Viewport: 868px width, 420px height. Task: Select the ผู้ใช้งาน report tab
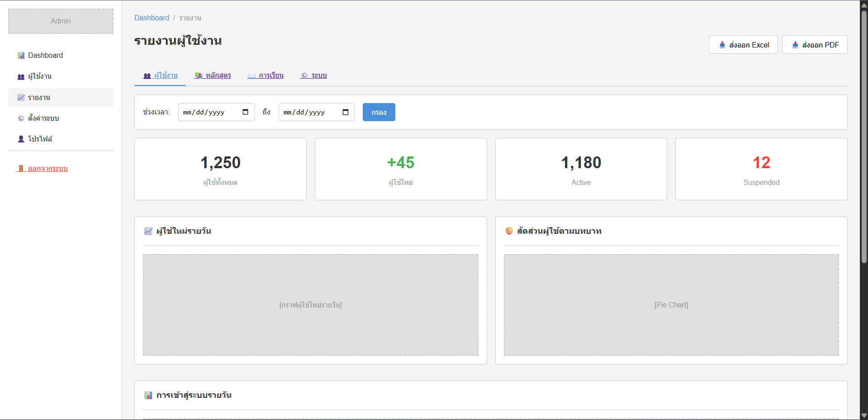[160, 76]
